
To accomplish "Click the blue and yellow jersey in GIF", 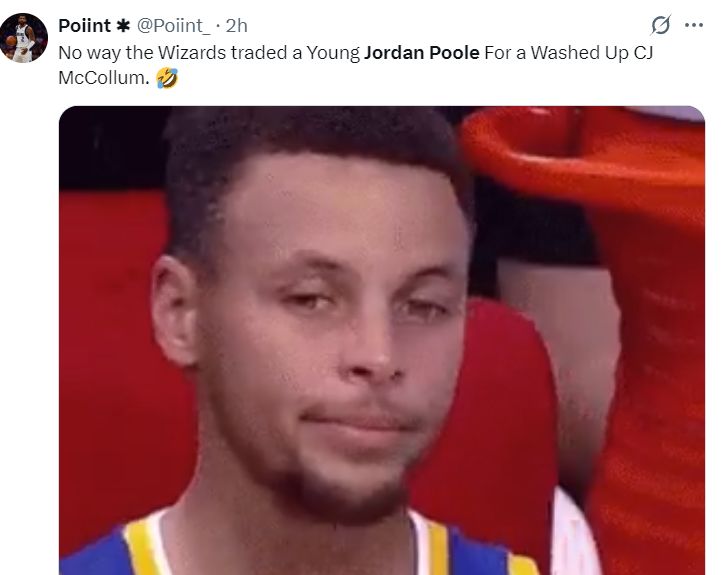I will (300, 546).
